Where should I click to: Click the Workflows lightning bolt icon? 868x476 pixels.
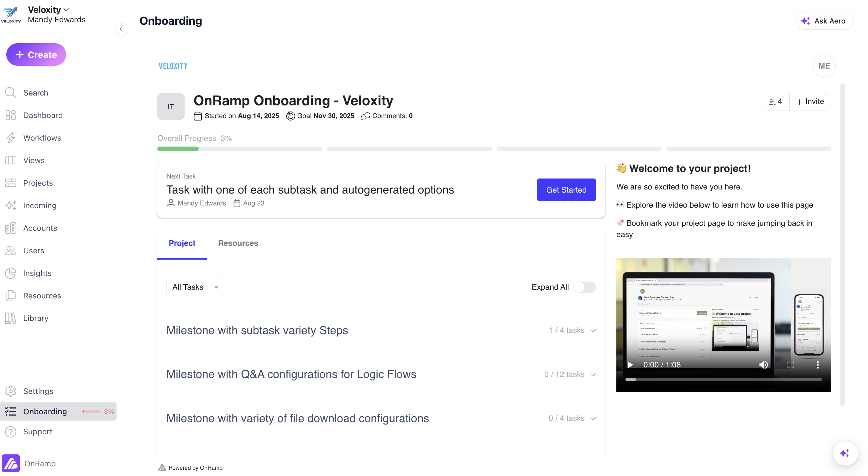coord(10,138)
